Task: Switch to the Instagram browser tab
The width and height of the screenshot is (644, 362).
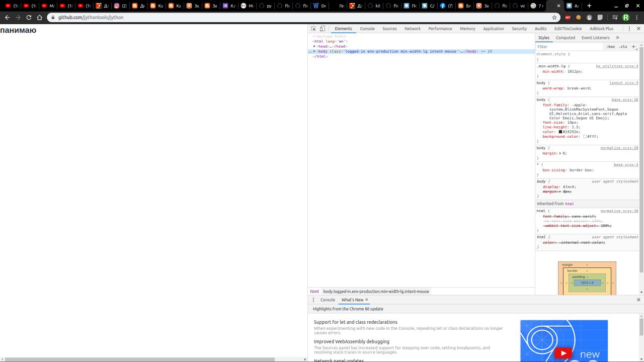Action: click(120, 6)
